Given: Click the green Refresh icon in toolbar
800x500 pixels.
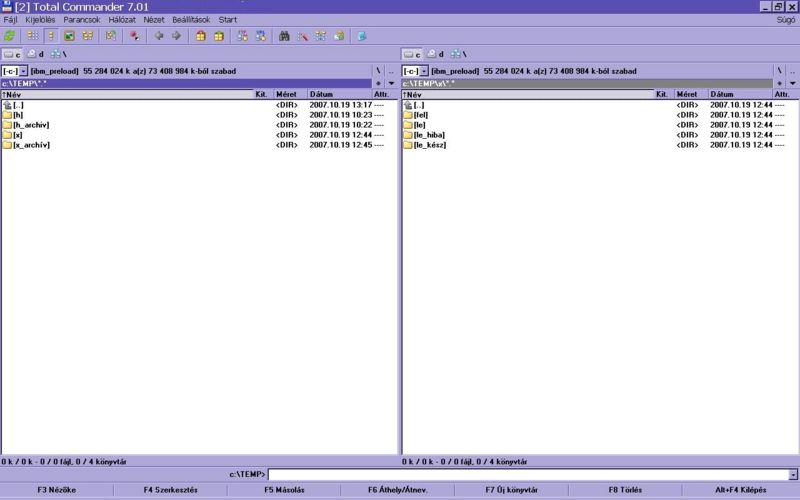Looking at the screenshot, I should pyautogui.click(x=9, y=36).
